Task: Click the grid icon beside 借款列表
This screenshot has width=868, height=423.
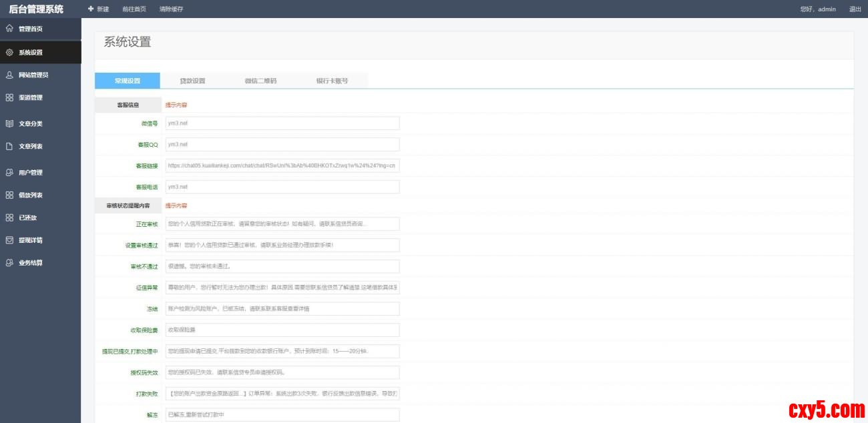Action: click(x=9, y=195)
